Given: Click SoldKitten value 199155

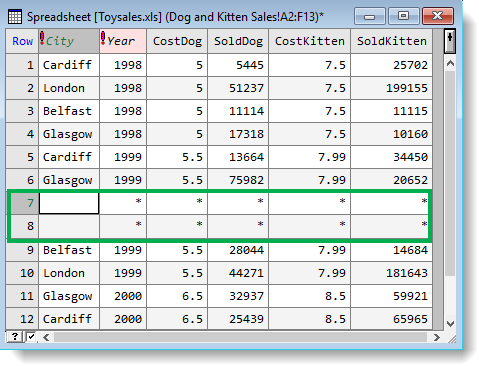Looking at the screenshot, I should (x=392, y=88).
